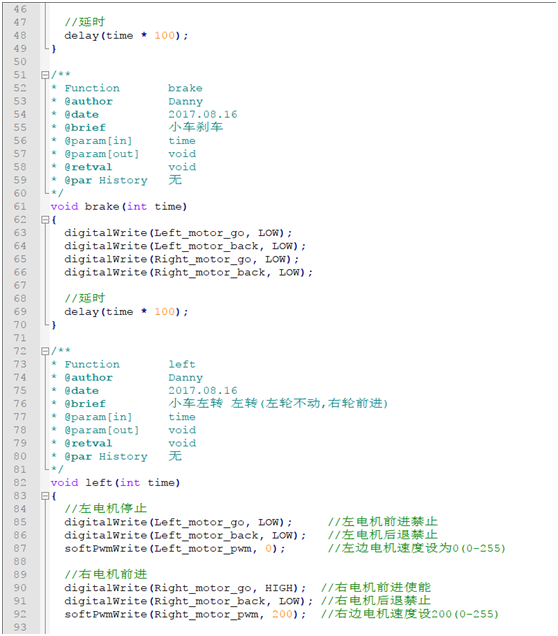The width and height of the screenshot is (558, 636).
Task: Collapse comment block fold at line 72
Action: 45,351
